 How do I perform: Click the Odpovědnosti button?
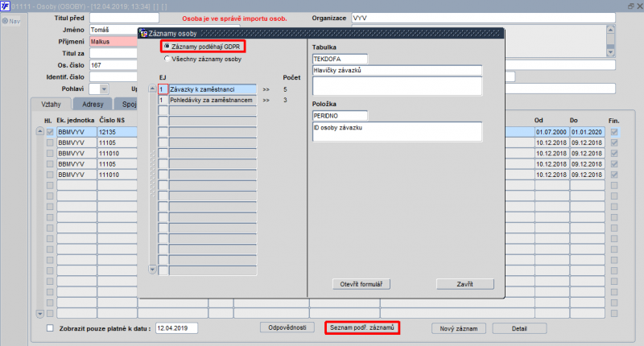point(287,327)
